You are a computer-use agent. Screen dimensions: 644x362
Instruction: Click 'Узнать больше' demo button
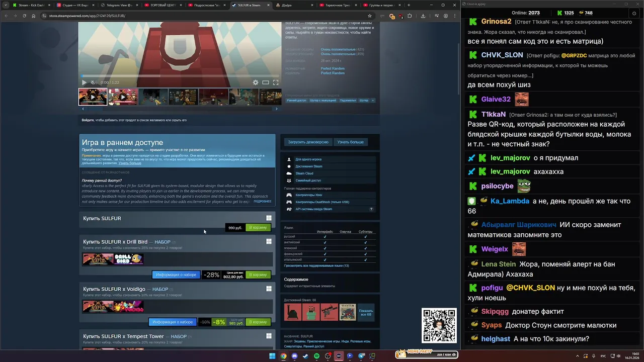(350, 142)
